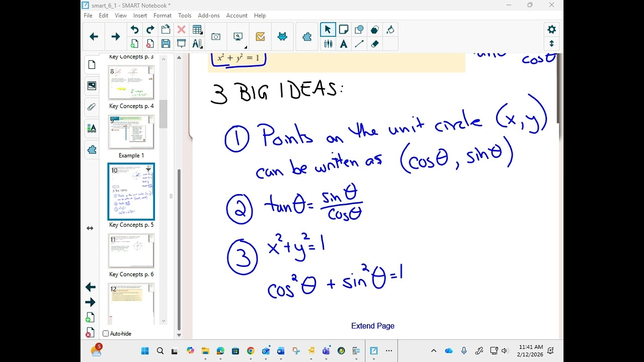The height and width of the screenshot is (362, 644).
Task: Open the Attachments paperclip tab
Action: [92, 107]
